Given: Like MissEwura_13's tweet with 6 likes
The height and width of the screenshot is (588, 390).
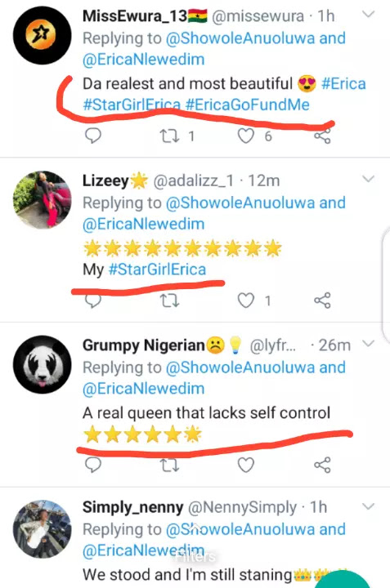Looking at the screenshot, I should 246,136.
